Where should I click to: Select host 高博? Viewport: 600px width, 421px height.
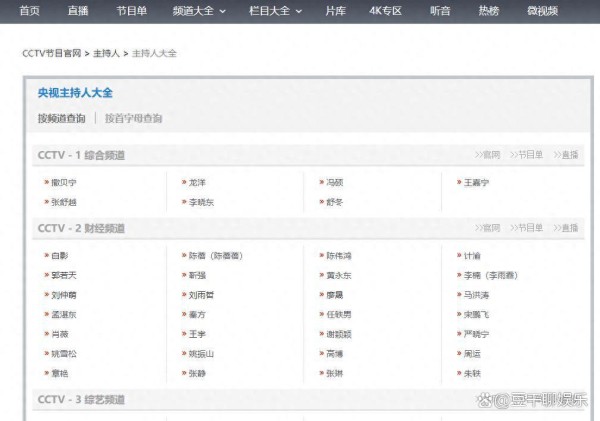pyautogui.click(x=335, y=354)
